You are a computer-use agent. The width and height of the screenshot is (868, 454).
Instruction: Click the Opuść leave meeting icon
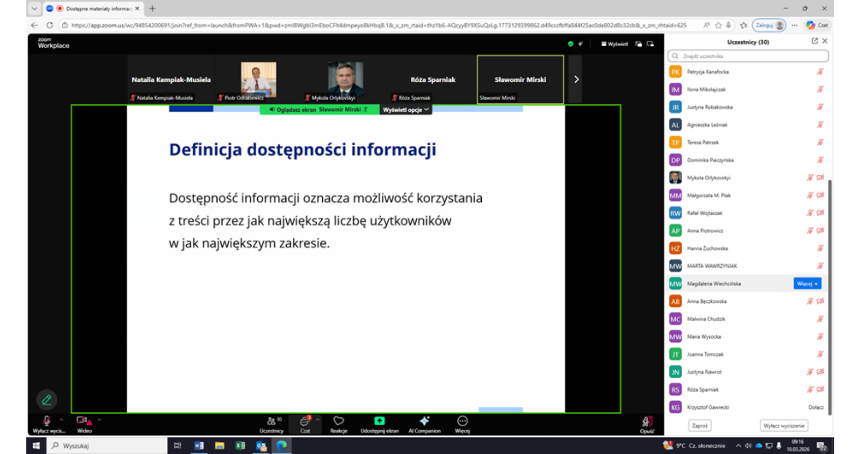pyautogui.click(x=647, y=422)
